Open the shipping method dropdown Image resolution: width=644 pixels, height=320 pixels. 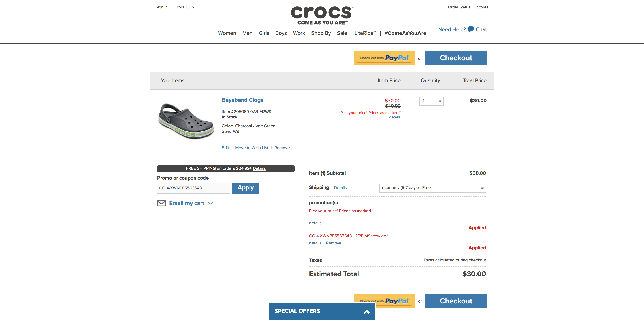tap(432, 188)
